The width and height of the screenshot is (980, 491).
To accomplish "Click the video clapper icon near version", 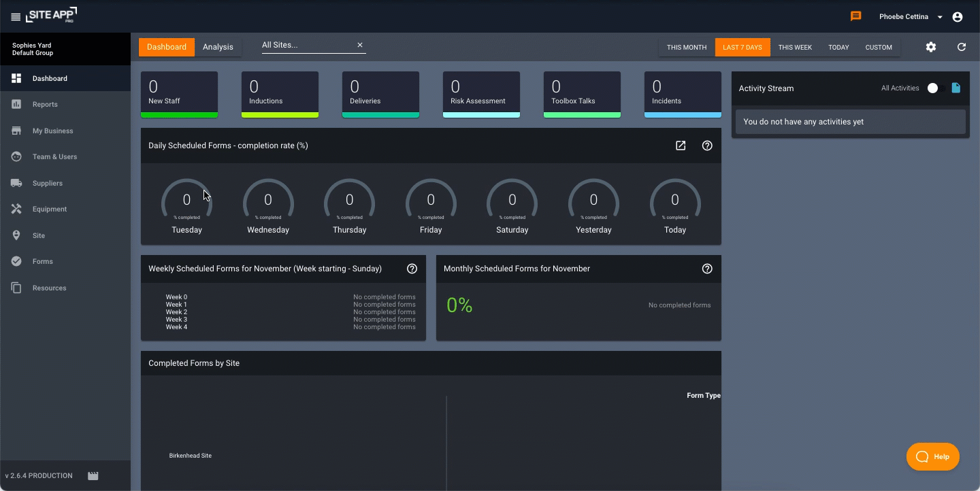I will tap(93, 476).
